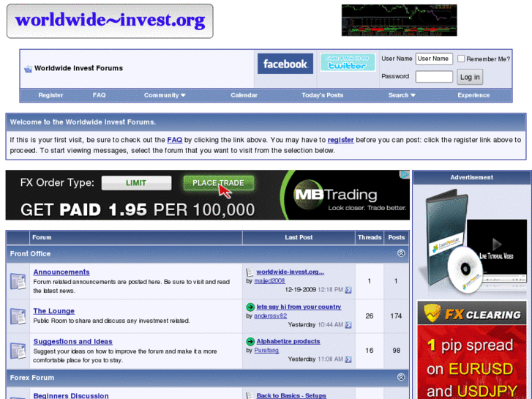Screen dimensions: 532x399
Task: Click the Last Post column header
Action: (x=299, y=237)
